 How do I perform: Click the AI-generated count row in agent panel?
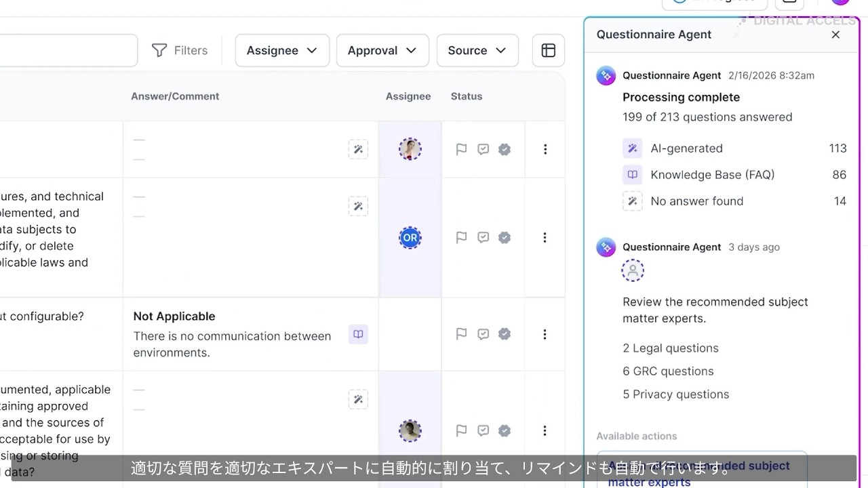[x=734, y=148]
